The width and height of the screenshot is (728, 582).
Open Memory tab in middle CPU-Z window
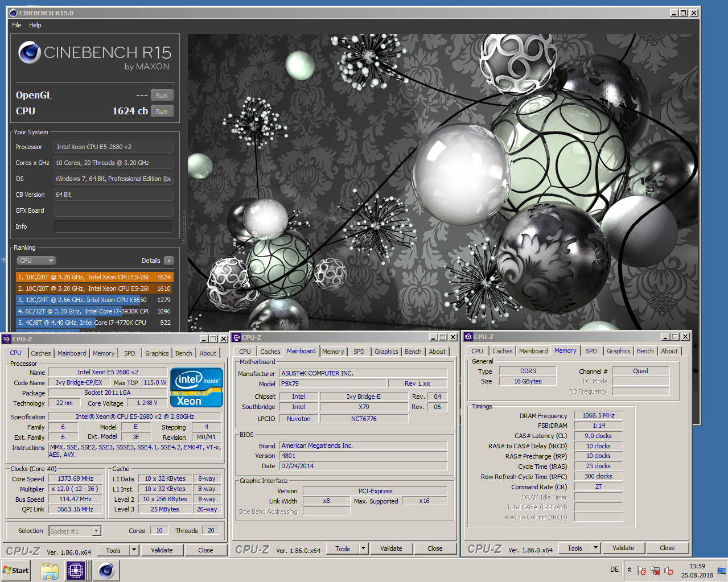(x=333, y=352)
